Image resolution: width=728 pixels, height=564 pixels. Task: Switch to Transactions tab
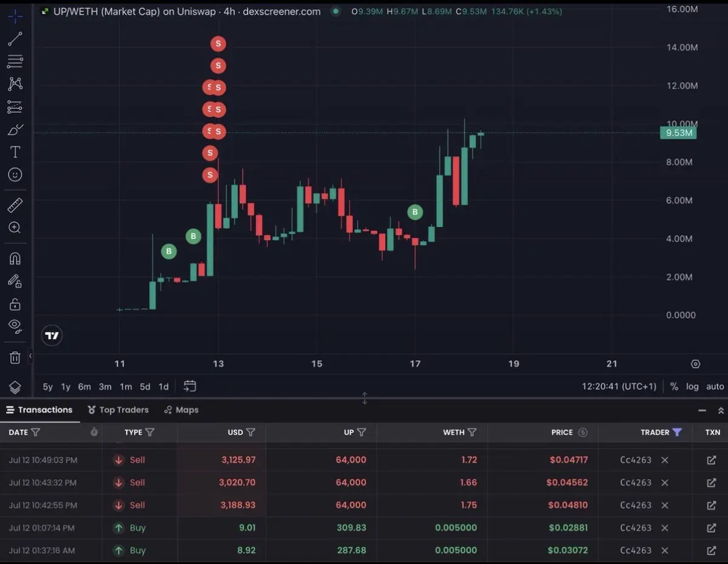pyautogui.click(x=39, y=410)
